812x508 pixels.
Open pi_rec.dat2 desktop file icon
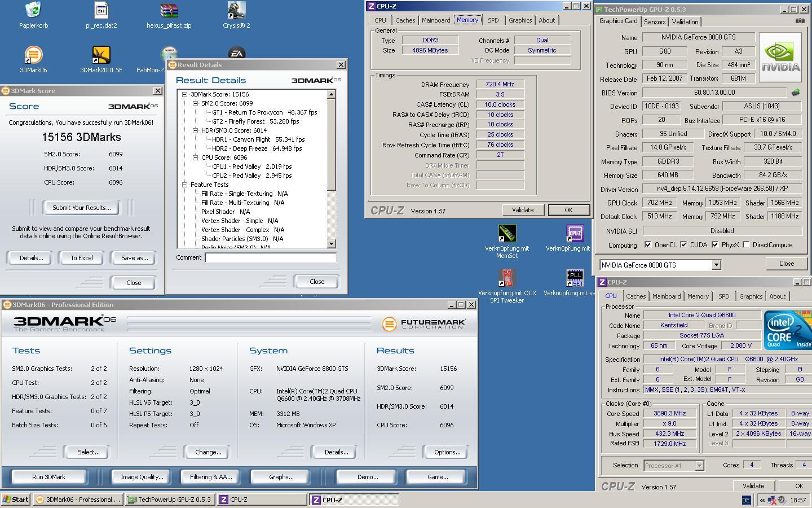pos(101,10)
